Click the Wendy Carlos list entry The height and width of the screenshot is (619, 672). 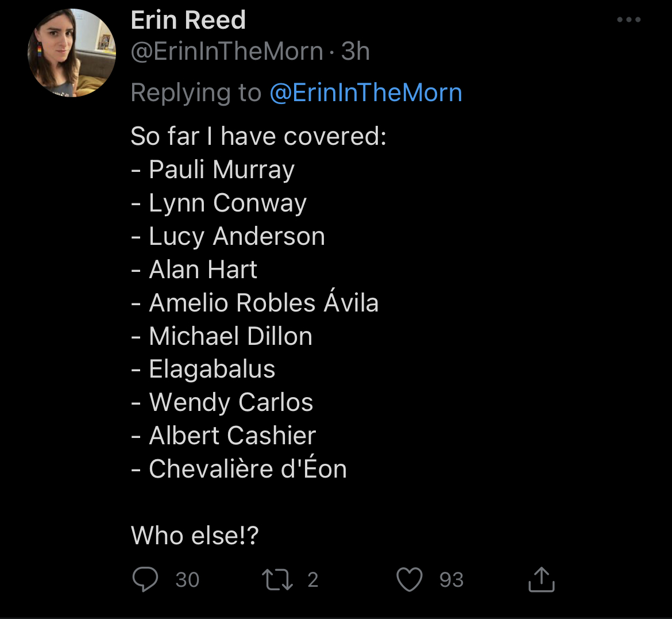(x=231, y=402)
